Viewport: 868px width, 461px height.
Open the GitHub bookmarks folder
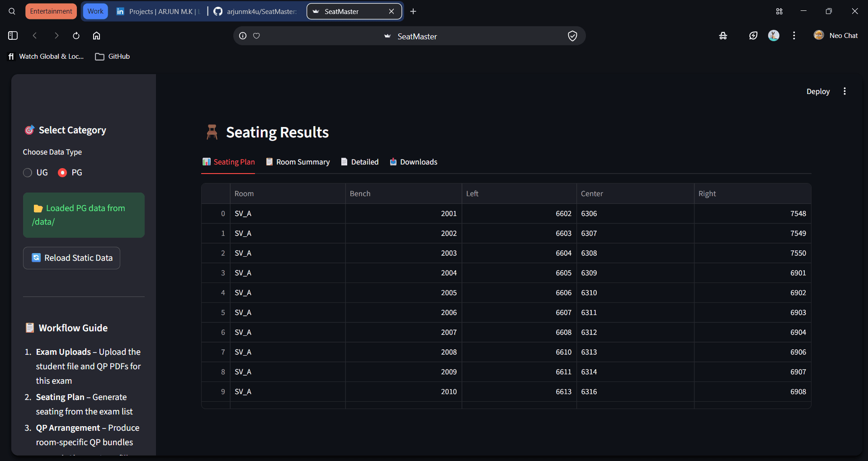pyautogui.click(x=113, y=56)
